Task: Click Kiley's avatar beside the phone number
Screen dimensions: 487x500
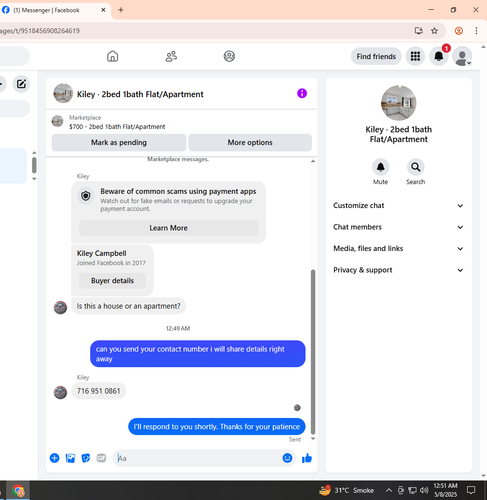Action: (x=60, y=392)
